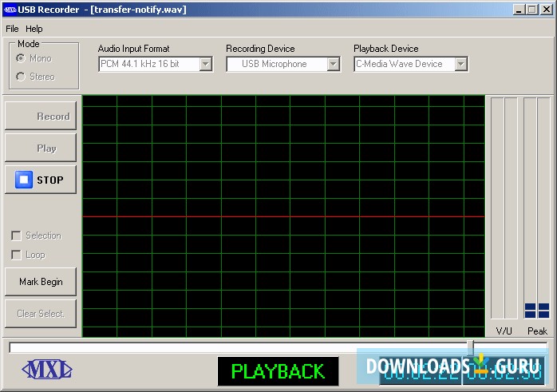This screenshot has width=557, height=392.
Task: Click the V/U level meter
Action: click(x=504, y=208)
